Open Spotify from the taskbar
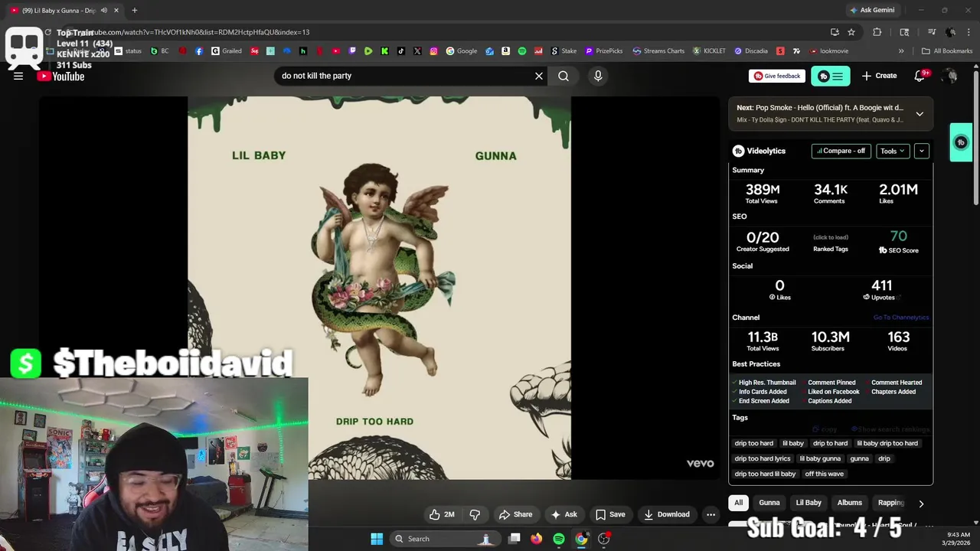980x551 pixels. point(559,539)
